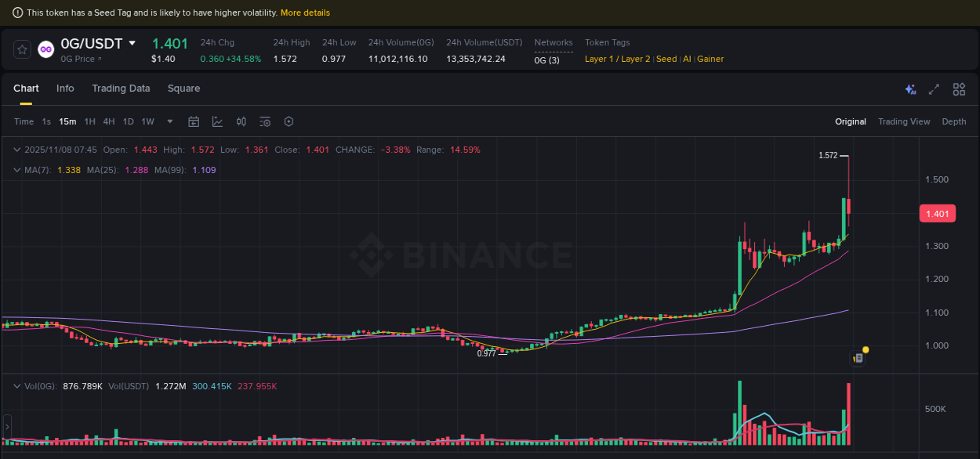Expand the extra time intervals dropdown arrow
This screenshot has height=459, width=980.
tap(169, 121)
